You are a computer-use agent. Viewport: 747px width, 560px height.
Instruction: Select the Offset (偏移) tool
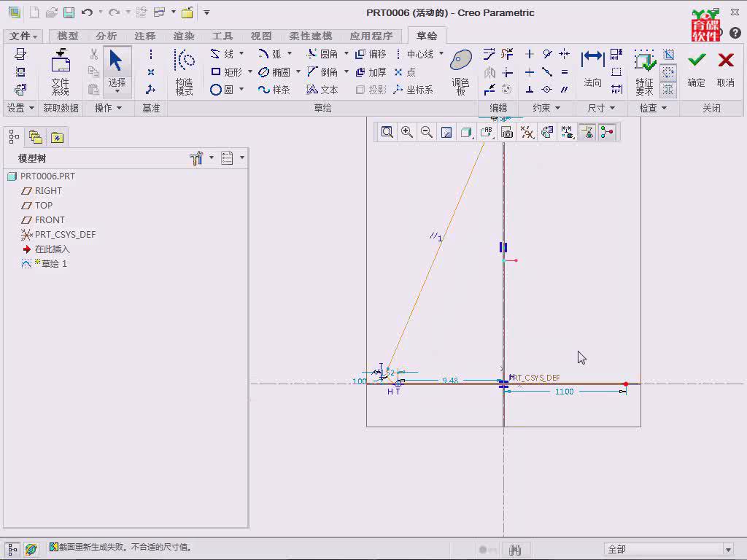pyautogui.click(x=371, y=54)
